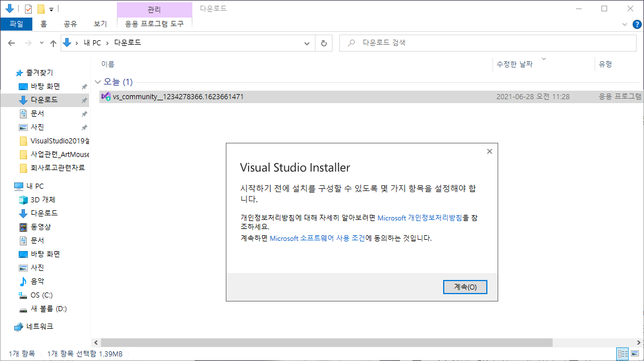Select the 관리 contextual tab header
The height and width of the screenshot is (361, 644).
pos(154,10)
